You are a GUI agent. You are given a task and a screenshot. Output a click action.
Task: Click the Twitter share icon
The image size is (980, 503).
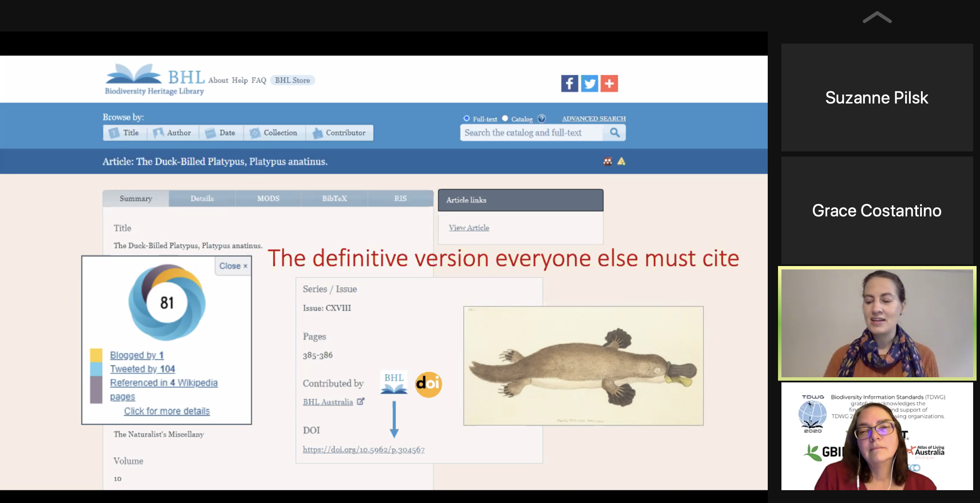pos(589,83)
